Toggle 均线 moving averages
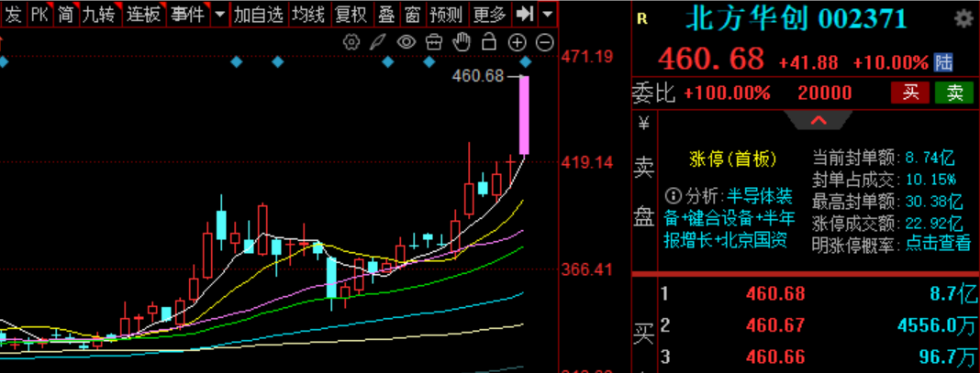Image resolution: width=980 pixels, height=373 pixels. click(x=310, y=14)
